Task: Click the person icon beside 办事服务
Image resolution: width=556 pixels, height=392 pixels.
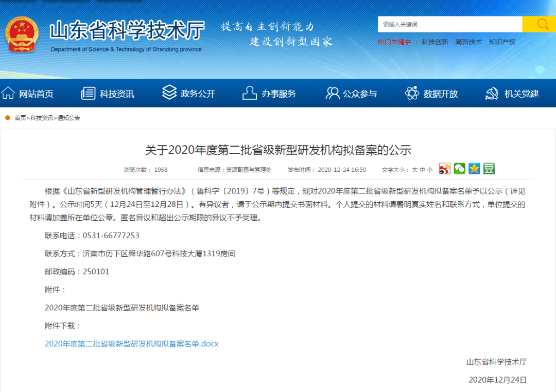Action: click(x=249, y=93)
